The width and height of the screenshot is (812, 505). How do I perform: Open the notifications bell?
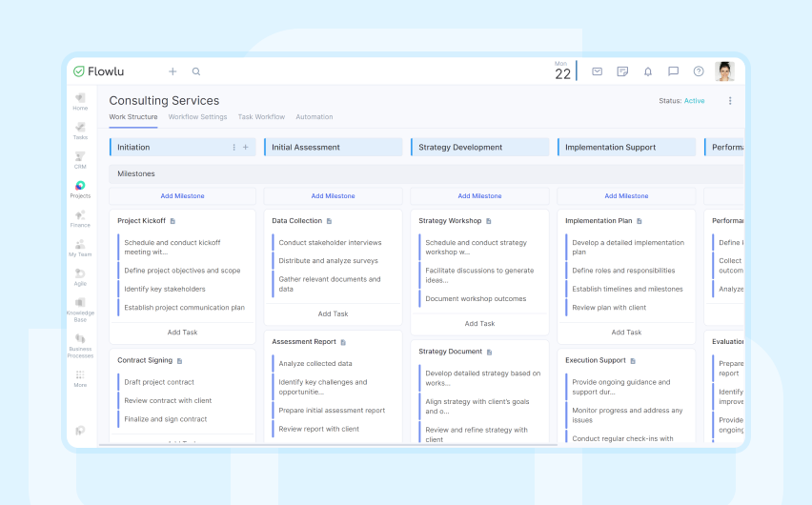coord(648,71)
